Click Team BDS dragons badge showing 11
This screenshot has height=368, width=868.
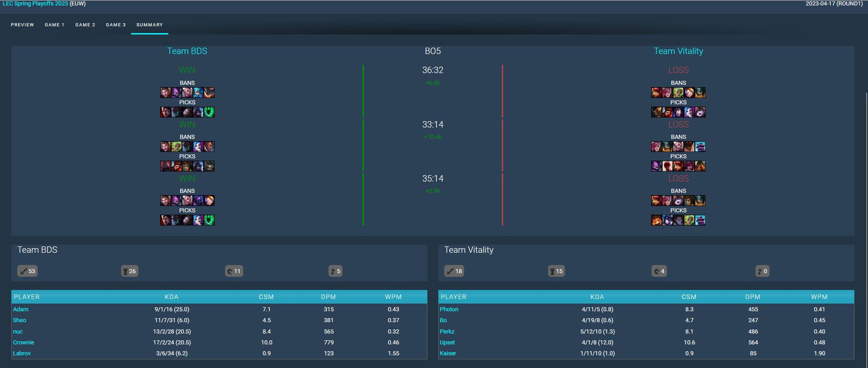click(234, 271)
